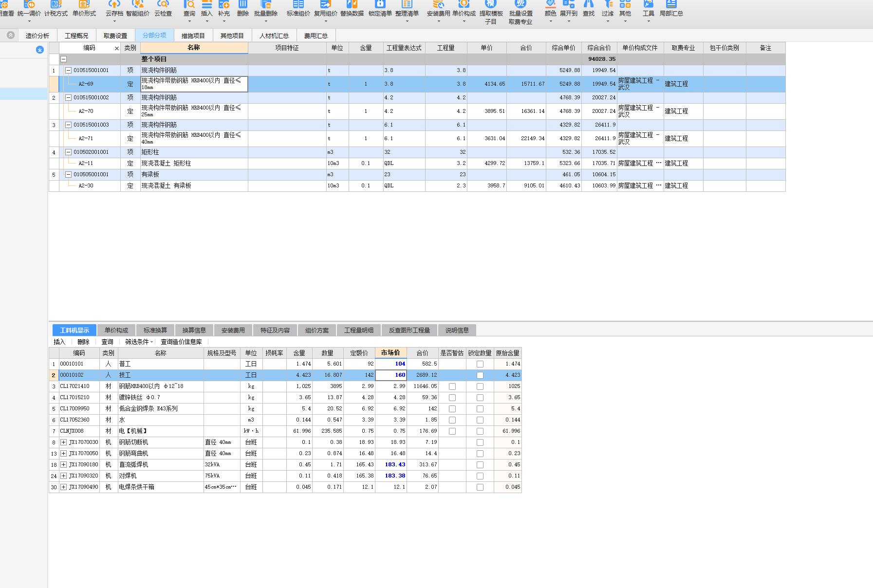Viewport: 873px width, 588px height.
Task: Toggle 锁定数量 checkbox for 对焊机 row
Action: pyautogui.click(x=480, y=476)
